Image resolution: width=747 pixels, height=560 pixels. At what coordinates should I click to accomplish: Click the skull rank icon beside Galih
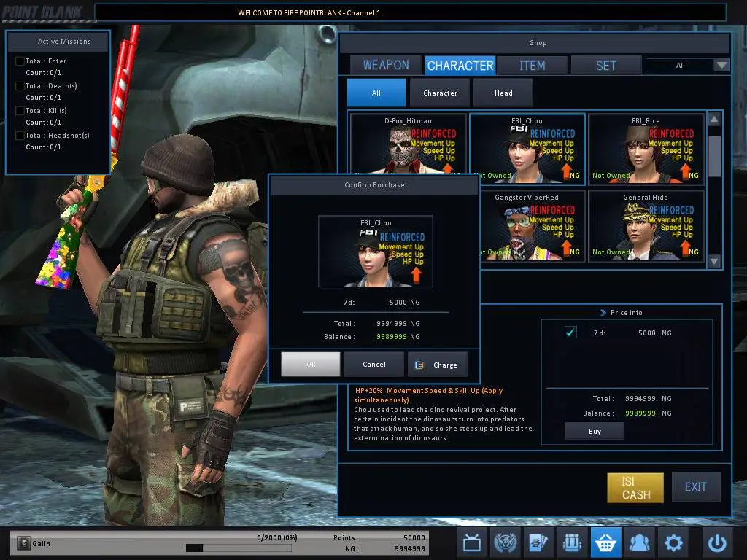(x=23, y=542)
